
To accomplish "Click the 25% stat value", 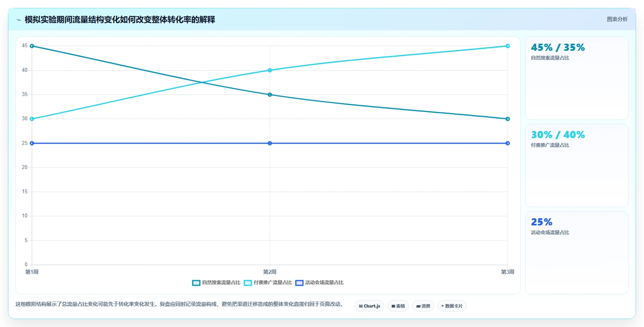I will pyautogui.click(x=542, y=222).
